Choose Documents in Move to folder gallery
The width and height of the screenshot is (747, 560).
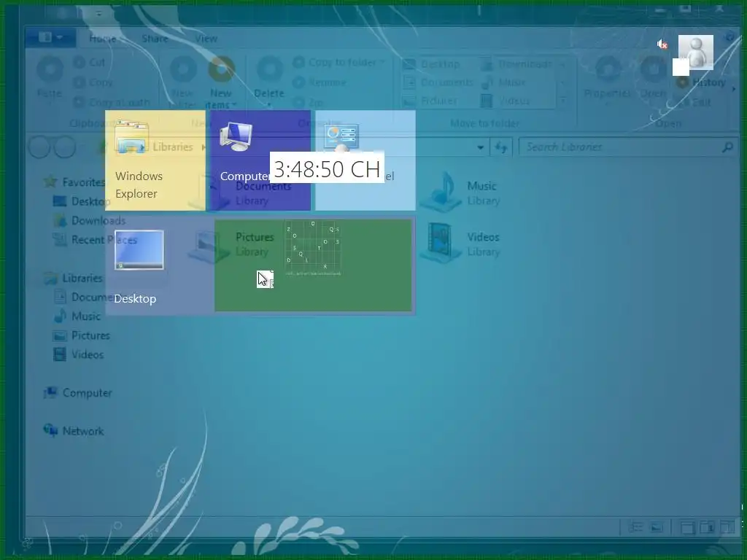point(438,82)
